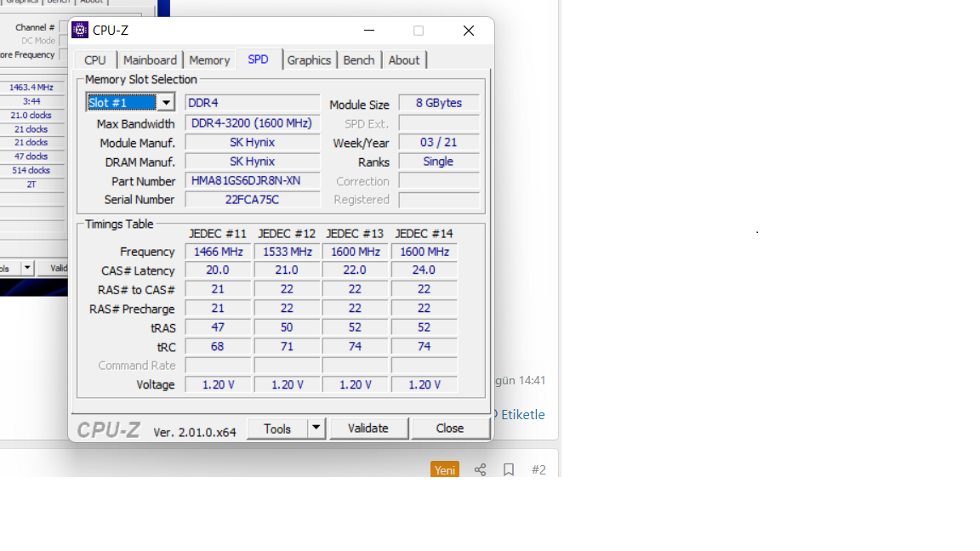
Task: Minimize the CPU-Z window
Action: click(x=369, y=30)
